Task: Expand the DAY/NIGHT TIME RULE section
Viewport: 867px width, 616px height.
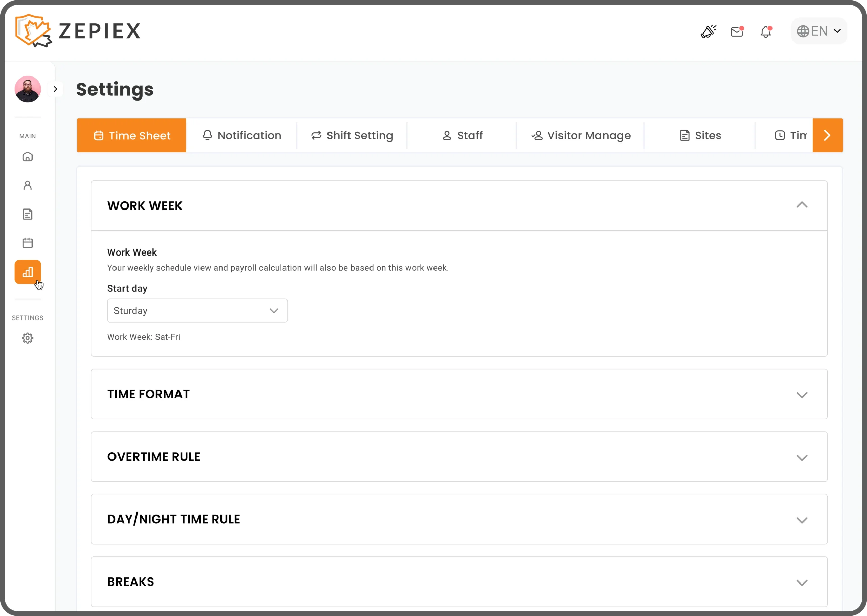Action: (801, 520)
